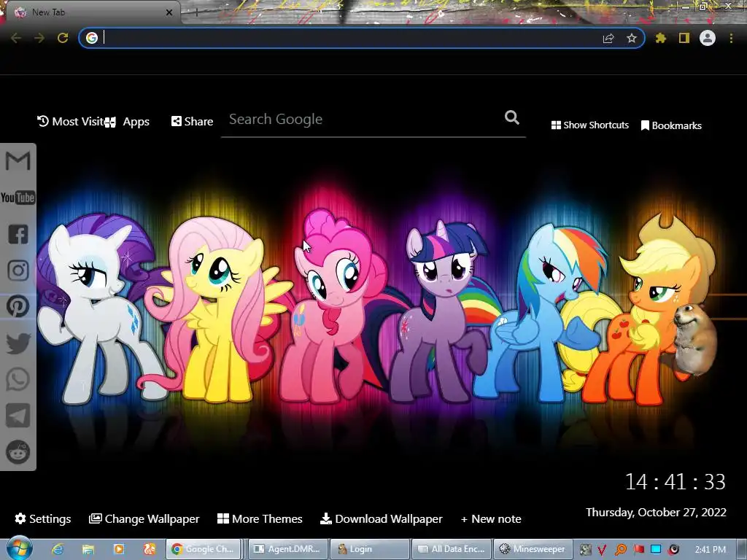The image size is (747, 560).
Task: Click Change Wallpaper
Action: tap(144, 518)
